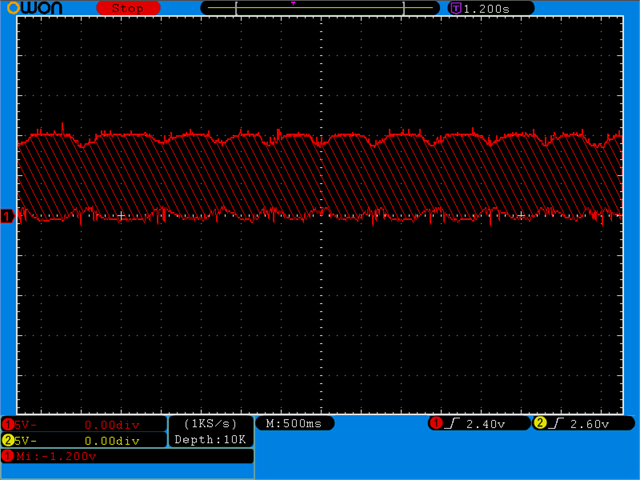This screenshot has width=640, height=480.
Task: Click the yellow channel 2 trigger icon
Action: [x=541, y=423]
